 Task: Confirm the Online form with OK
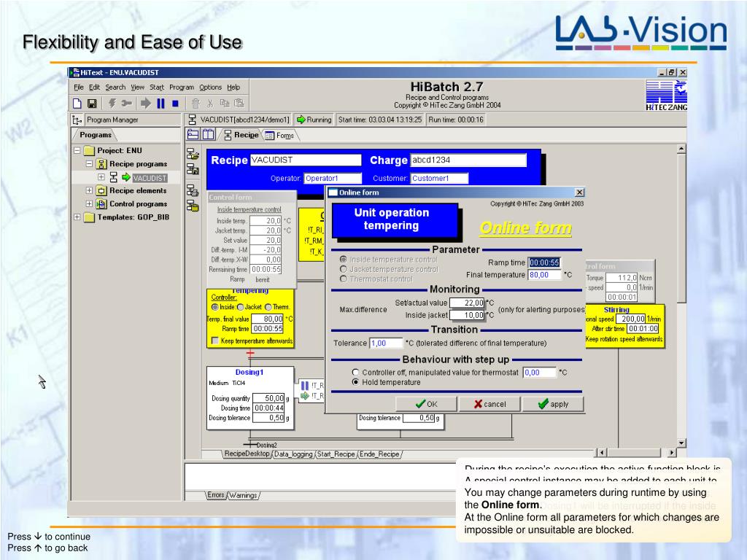tap(426, 404)
